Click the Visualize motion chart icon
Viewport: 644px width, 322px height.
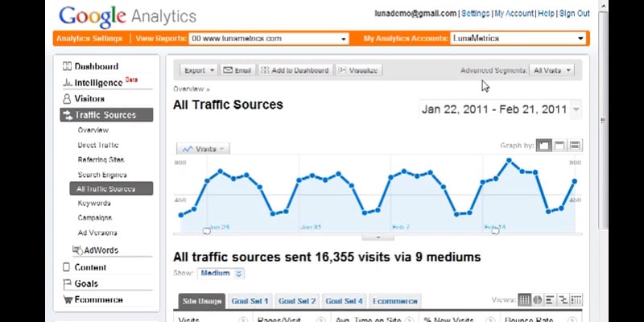[x=343, y=70]
